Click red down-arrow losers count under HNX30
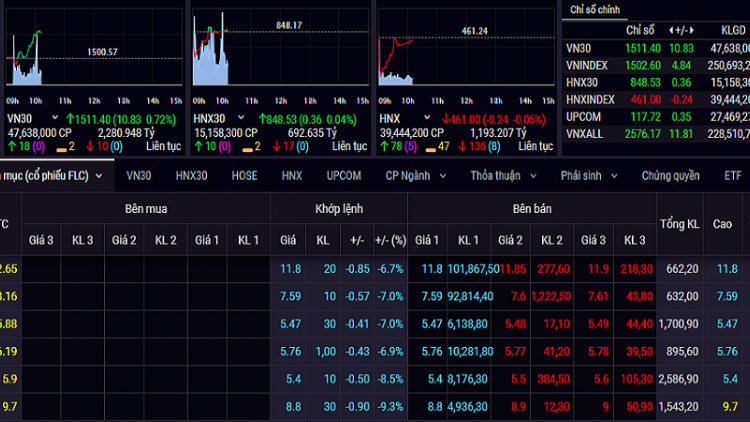The height and width of the screenshot is (422, 750). click(285, 146)
